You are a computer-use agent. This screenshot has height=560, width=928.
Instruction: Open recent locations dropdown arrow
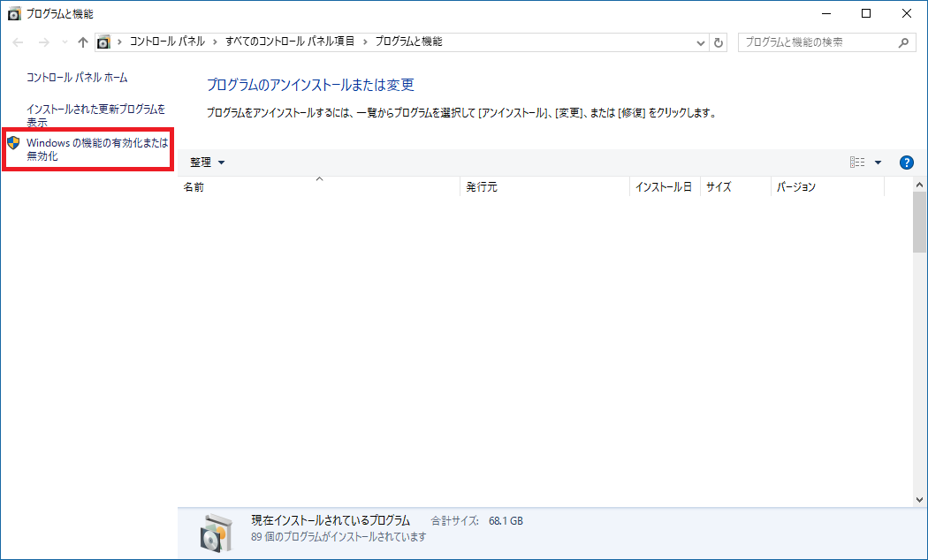64,42
